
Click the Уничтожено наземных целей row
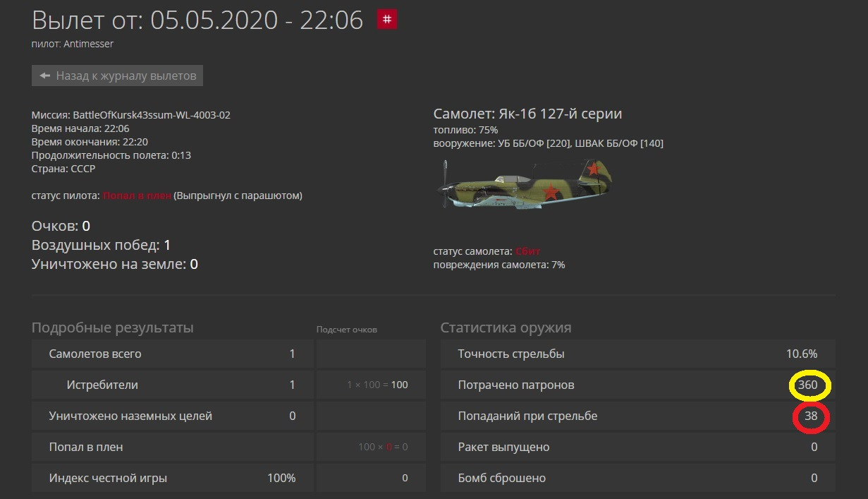[x=172, y=416]
